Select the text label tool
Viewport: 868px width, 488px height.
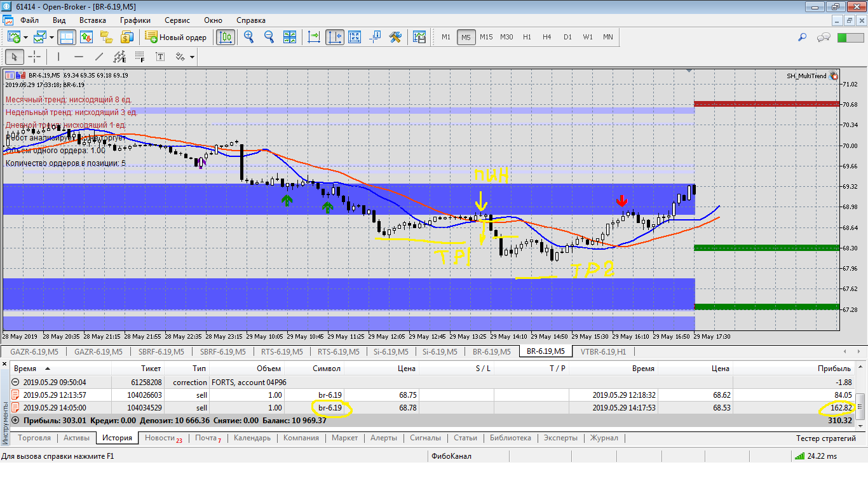click(x=160, y=57)
